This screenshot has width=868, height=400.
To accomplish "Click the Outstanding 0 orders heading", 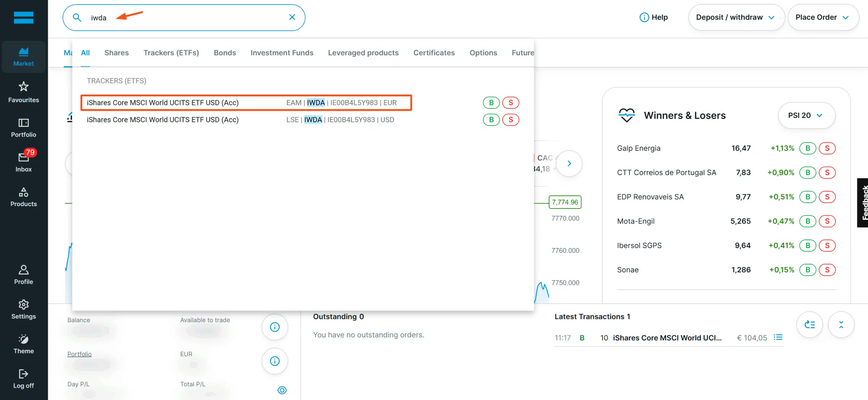I will pyautogui.click(x=339, y=317).
